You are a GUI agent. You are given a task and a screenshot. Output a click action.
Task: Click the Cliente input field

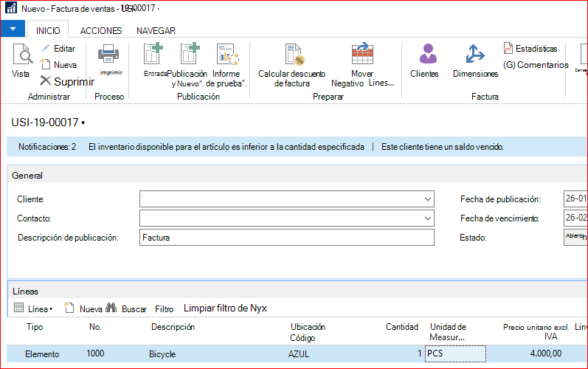(287, 199)
